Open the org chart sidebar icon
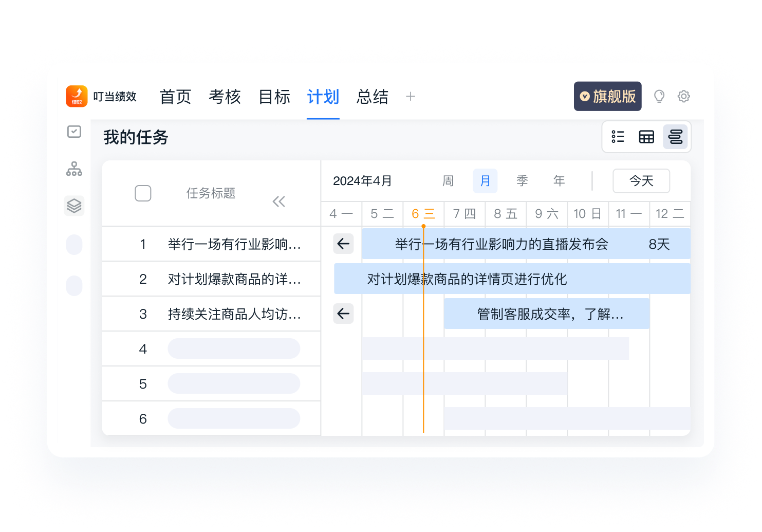The image size is (762, 532). 74,169
